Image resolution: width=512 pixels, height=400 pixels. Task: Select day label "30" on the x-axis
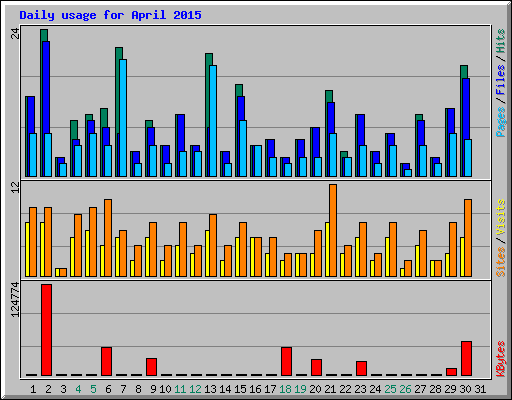(465, 389)
